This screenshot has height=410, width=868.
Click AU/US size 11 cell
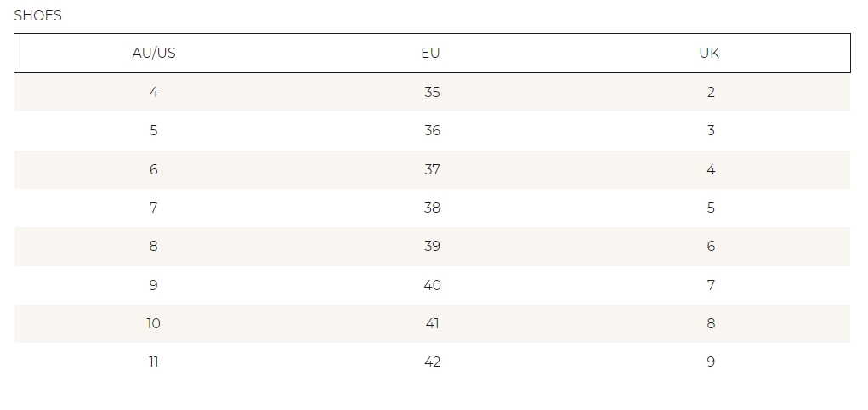click(154, 362)
